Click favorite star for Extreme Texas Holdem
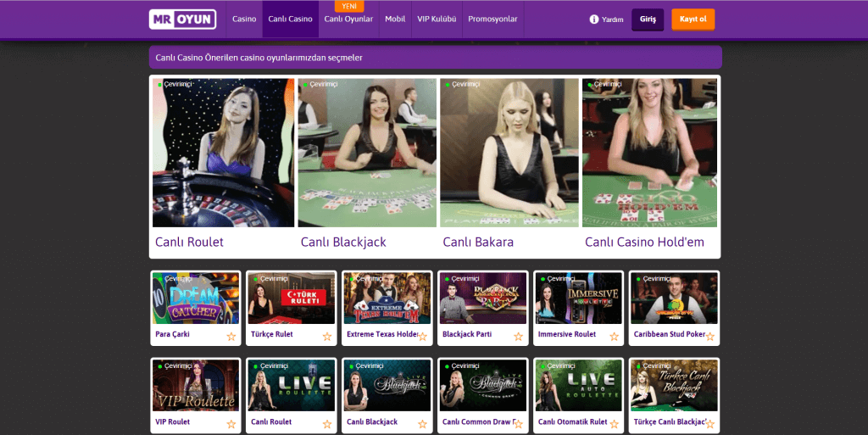Viewport: 868px width, 435px height. (423, 337)
